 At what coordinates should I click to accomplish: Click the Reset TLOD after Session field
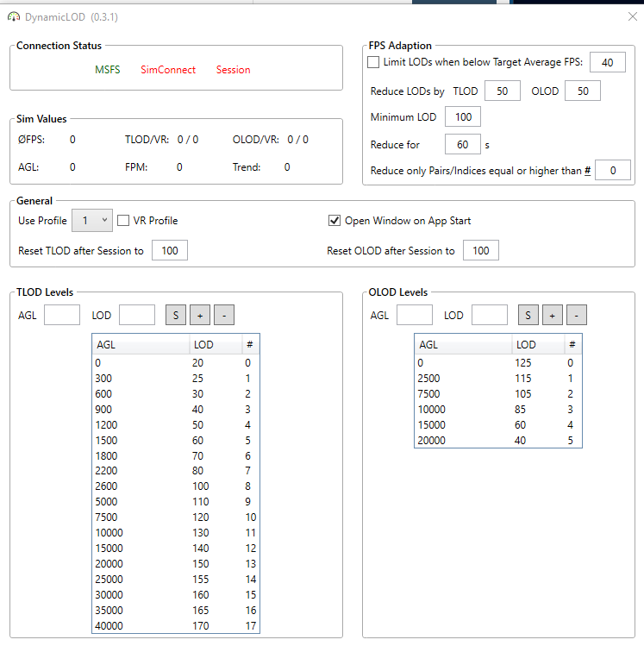click(170, 250)
